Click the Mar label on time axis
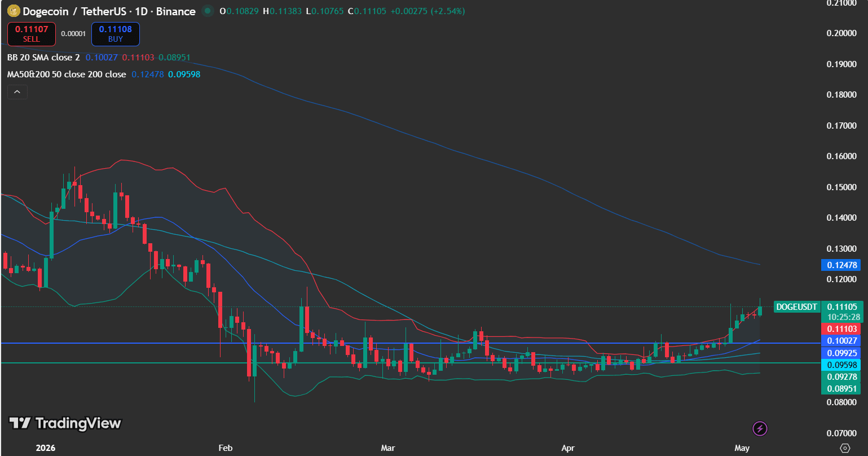This screenshot has height=456, width=868. pyautogui.click(x=387, y=448)
